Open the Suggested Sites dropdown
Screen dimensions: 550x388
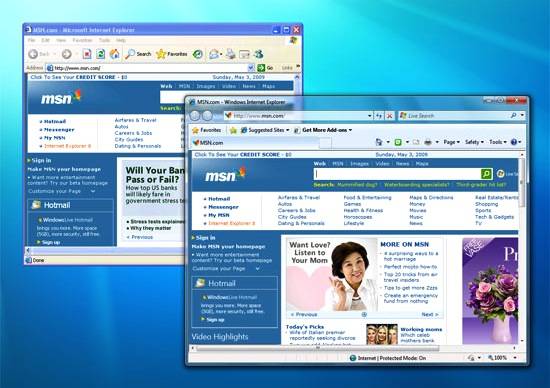[265, 130]
